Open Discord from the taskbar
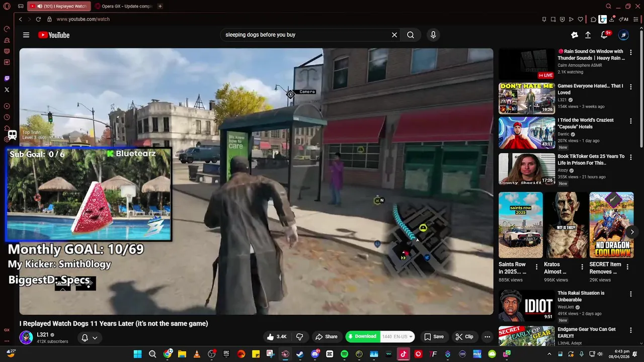The image size is (644, 362). 315,354
